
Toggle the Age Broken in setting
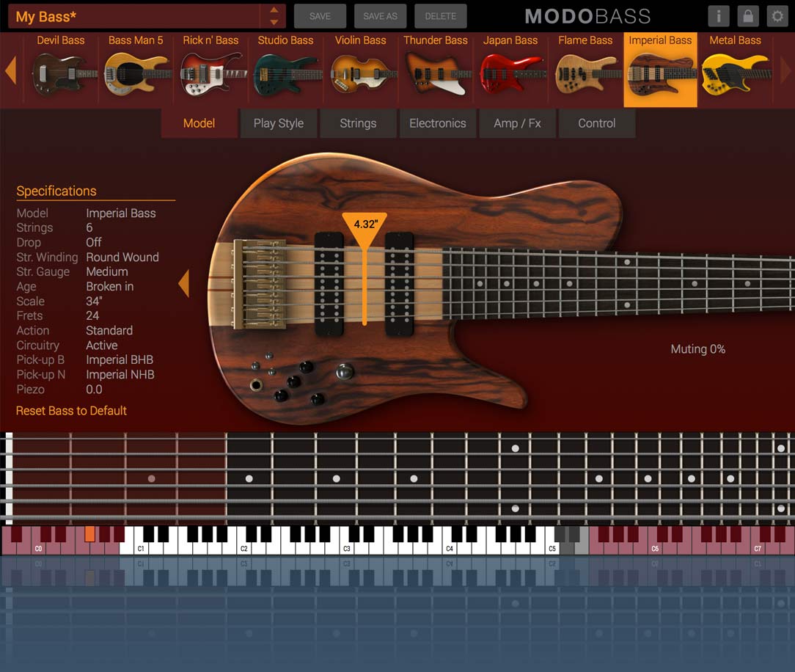(110, 286)
